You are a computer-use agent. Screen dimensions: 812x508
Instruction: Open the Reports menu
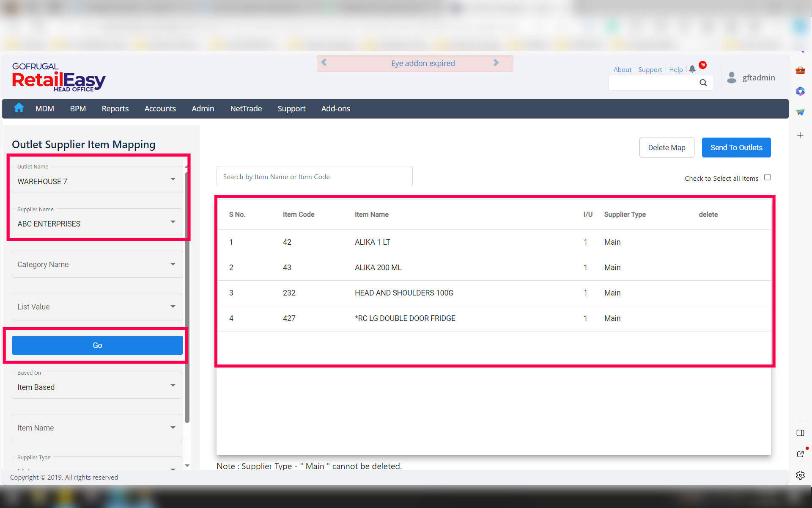(115, 109)
